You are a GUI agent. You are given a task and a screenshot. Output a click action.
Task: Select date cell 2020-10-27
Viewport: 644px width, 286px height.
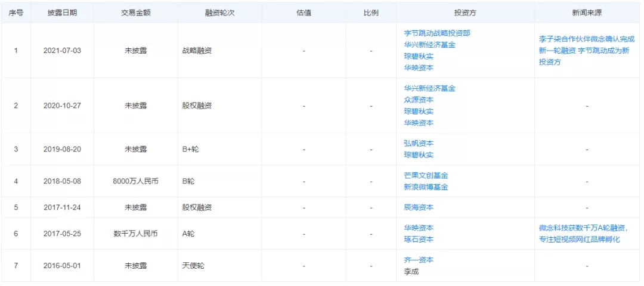(62, 105)
